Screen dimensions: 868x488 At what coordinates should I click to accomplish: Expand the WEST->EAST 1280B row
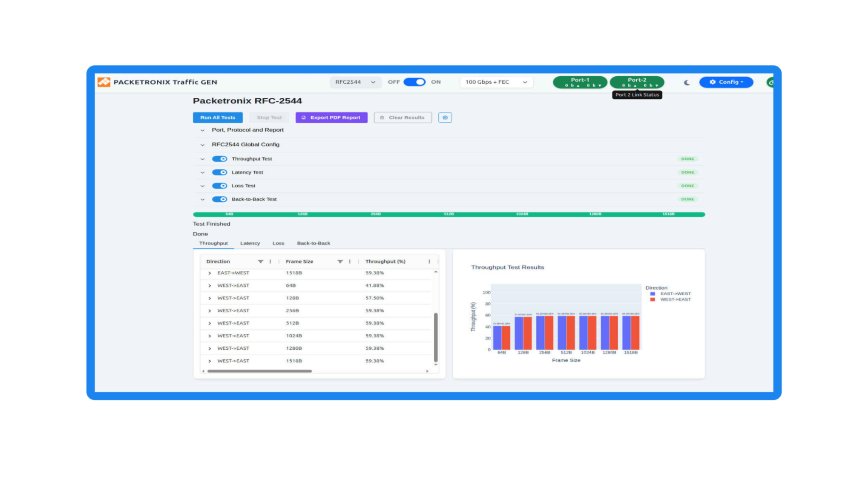click(x=210, y=348)
